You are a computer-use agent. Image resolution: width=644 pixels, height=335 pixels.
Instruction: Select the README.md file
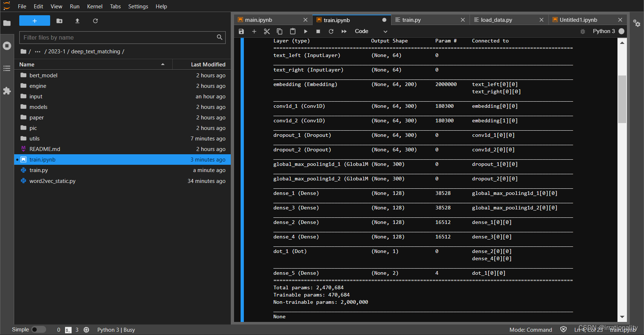(x=122, y=149)
